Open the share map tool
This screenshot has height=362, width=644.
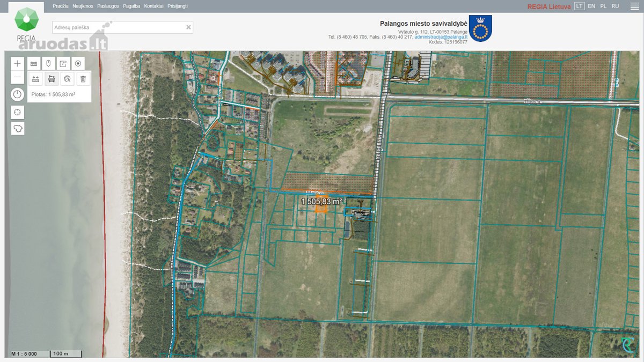pos(63,63)
